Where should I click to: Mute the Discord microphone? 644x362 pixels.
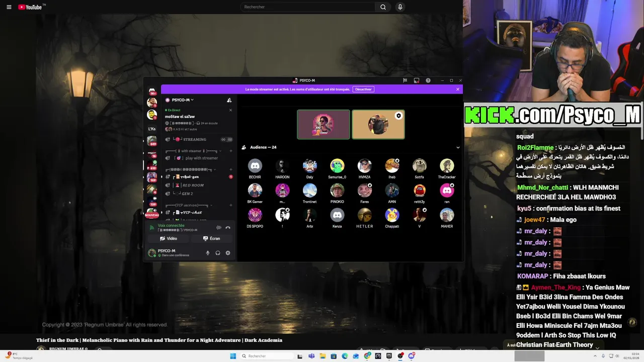207,253
